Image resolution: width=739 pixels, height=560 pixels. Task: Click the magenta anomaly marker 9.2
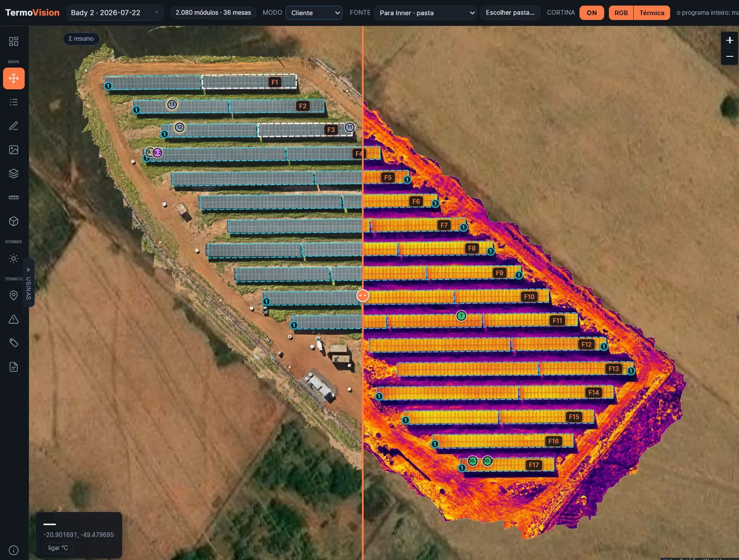coord(157,152)
